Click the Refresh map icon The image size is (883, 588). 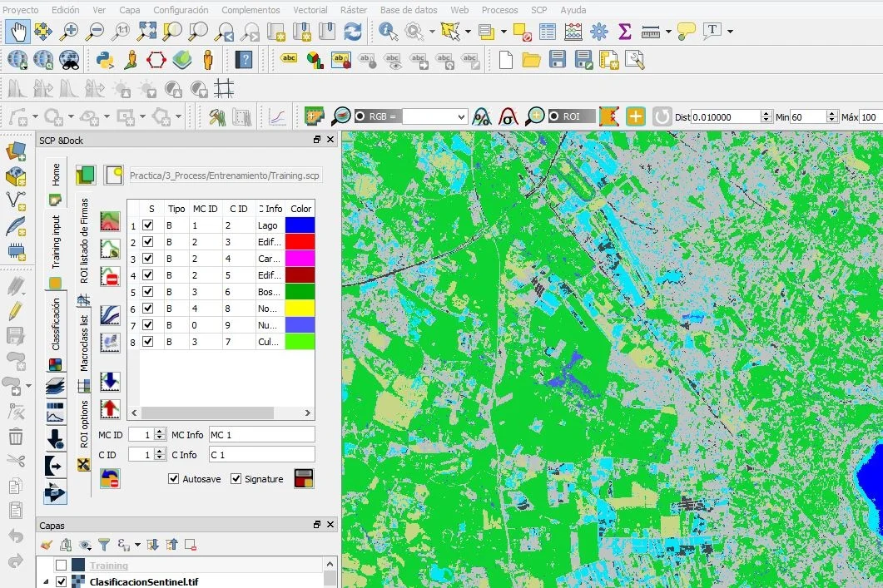[353, 32]
